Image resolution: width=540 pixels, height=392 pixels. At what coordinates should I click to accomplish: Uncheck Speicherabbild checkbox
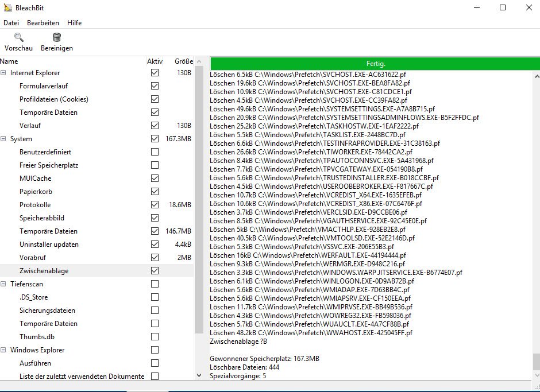(x=155, y=218)
